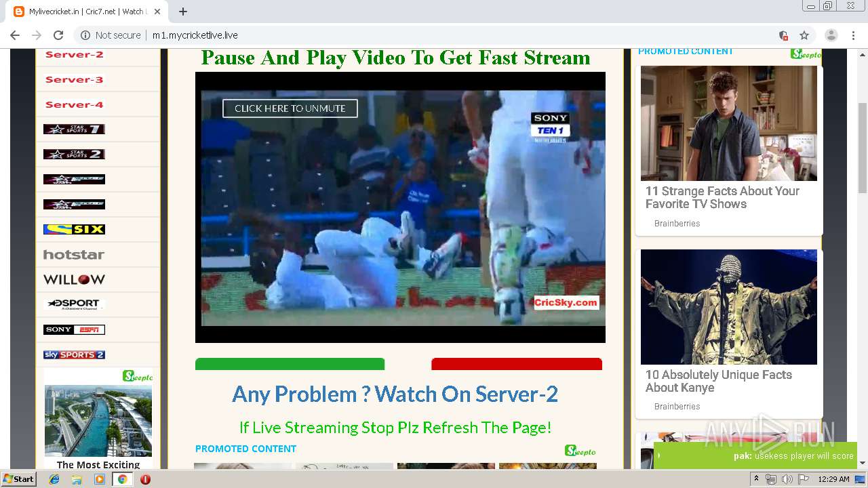Open the Kanye promoted article image
This screenshot has height=488, width=868.
729,307
